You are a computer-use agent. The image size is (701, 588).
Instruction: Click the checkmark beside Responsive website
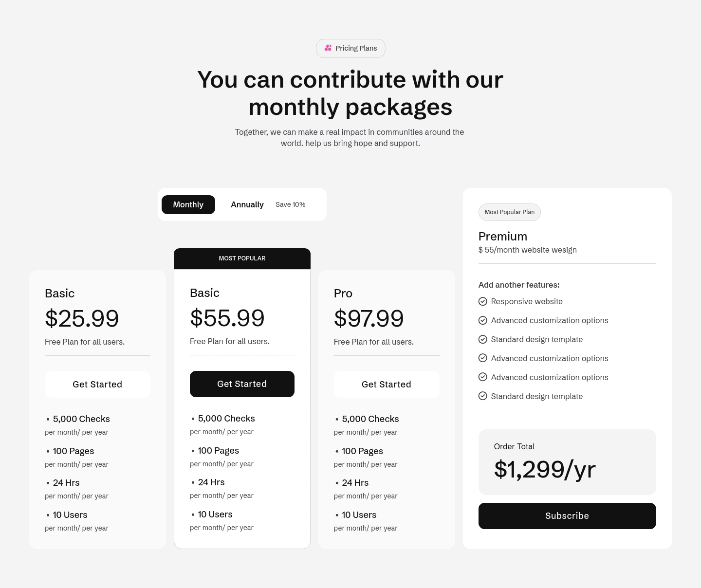coord(483,301)
